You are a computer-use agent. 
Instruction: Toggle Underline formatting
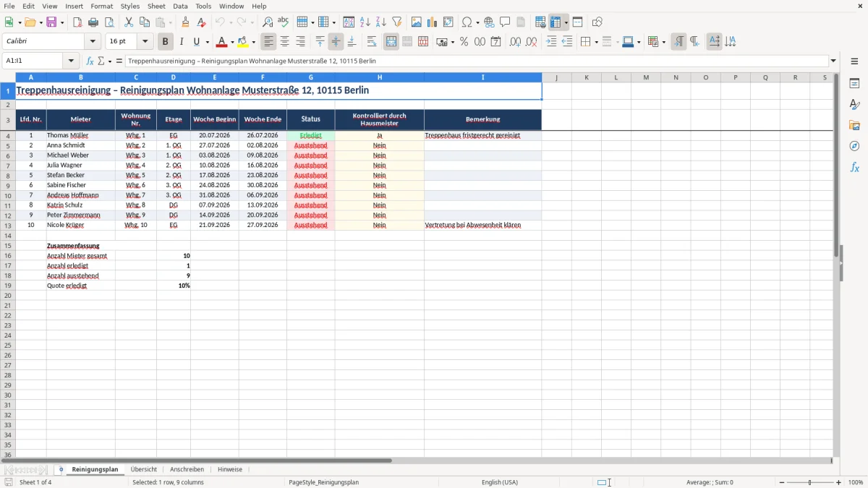[195, 42]
